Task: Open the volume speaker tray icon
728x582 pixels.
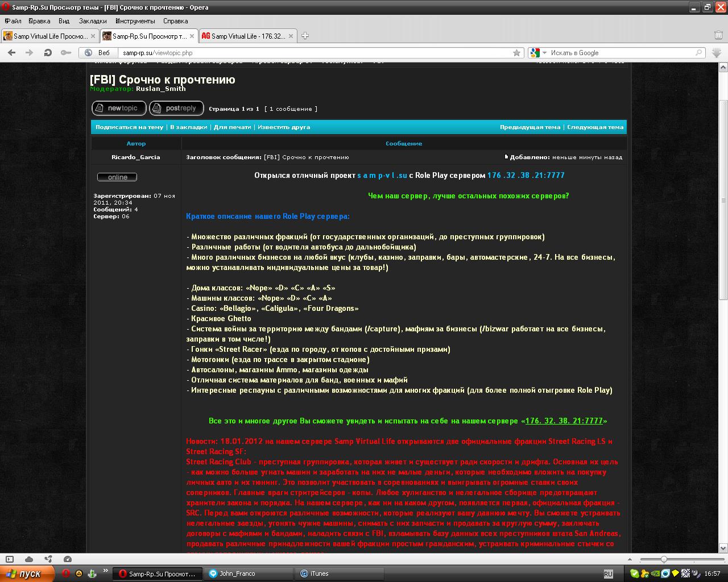Action: tap(696, 573)
